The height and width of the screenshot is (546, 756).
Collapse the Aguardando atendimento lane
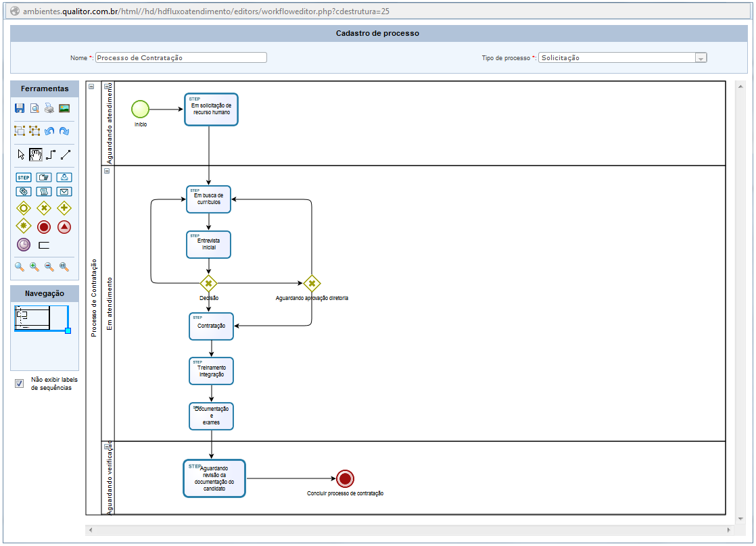coord(107,86)
